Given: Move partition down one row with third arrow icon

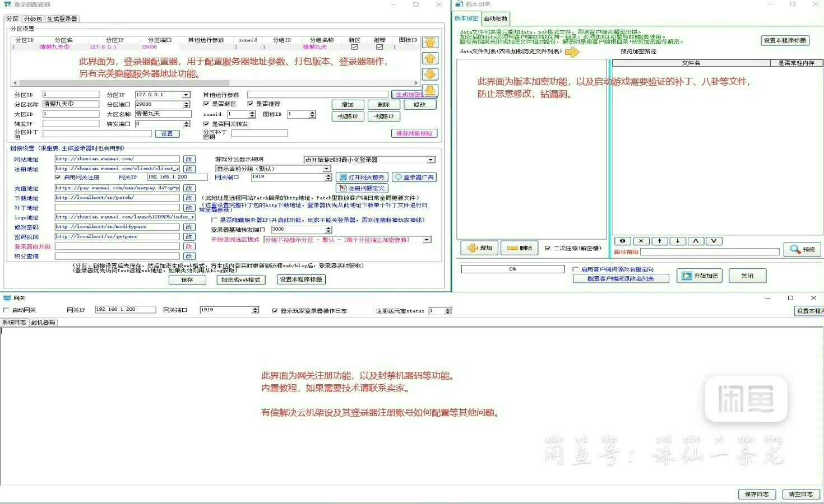Looking at the screenshot, I should pos(430,74).
